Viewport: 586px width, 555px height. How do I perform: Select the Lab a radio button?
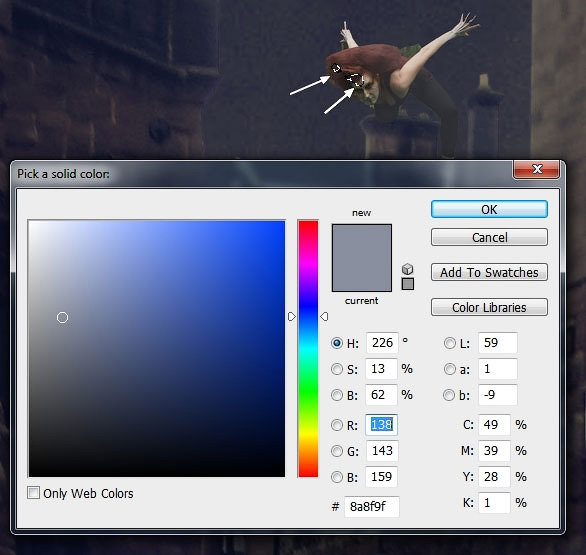(x=450, y=369)
